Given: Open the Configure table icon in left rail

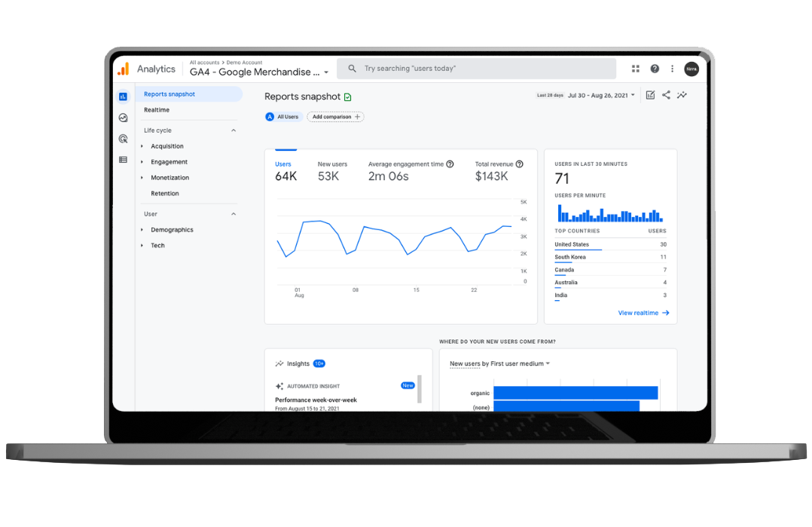Looking at the screenshot, I should pos(123,160).
